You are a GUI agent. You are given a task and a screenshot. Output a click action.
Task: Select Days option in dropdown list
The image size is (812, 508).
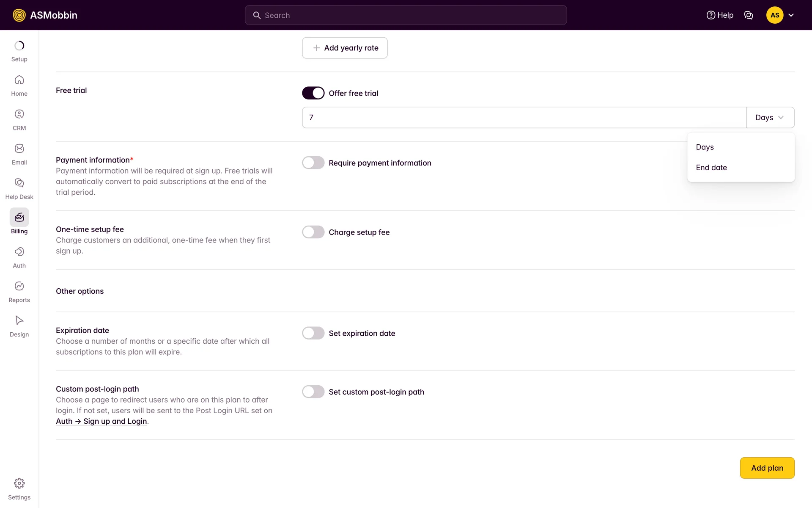[x=705, y=147]
